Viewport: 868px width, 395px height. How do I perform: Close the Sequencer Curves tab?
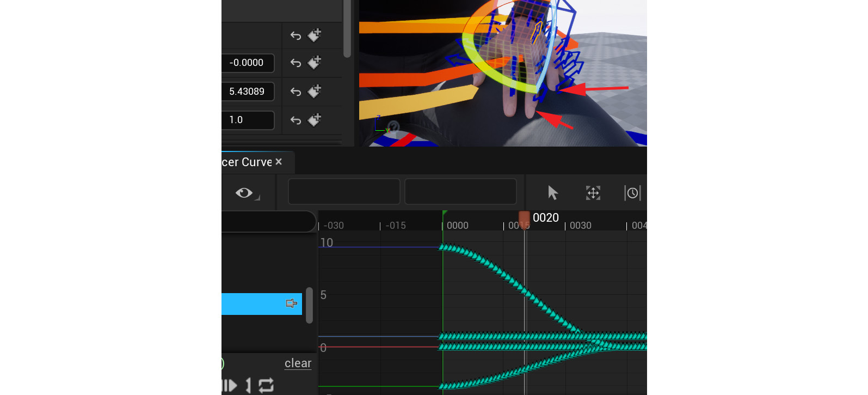point(279,162)
